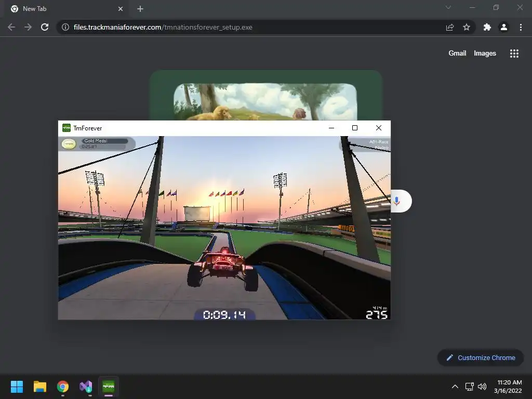
Task: Maximize the TmForever window
Action: tap(355, 128)
